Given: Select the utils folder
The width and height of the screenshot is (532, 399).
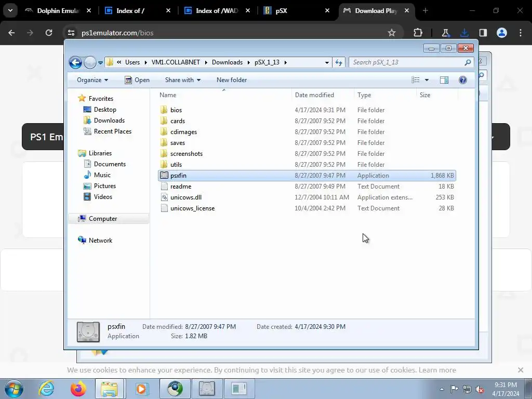Looking at the screenshot, I should pos(176,164).
